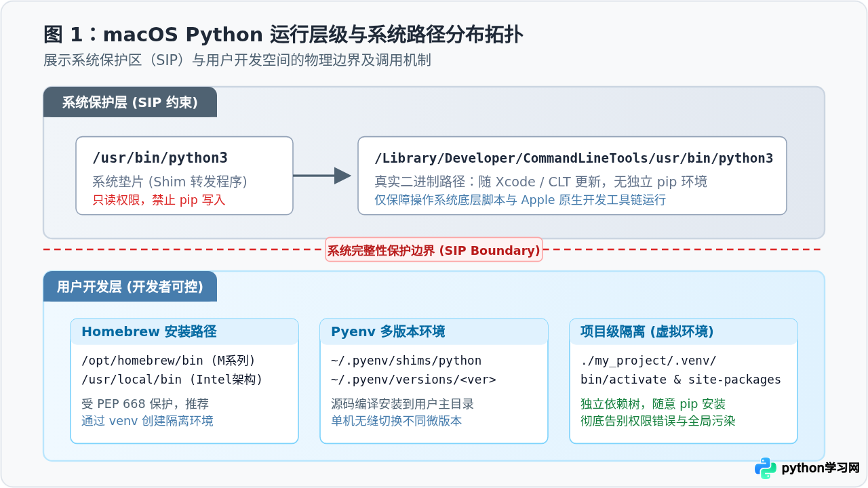Click the title "图 1：macOS Python 运行层级与系统路径分布拓扑"
Screen dimensions: 868x488
(283, 34)
